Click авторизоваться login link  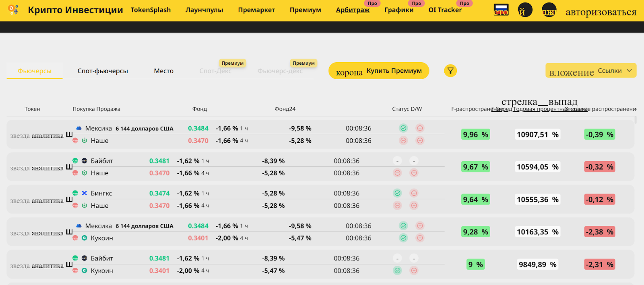(601, 12)
